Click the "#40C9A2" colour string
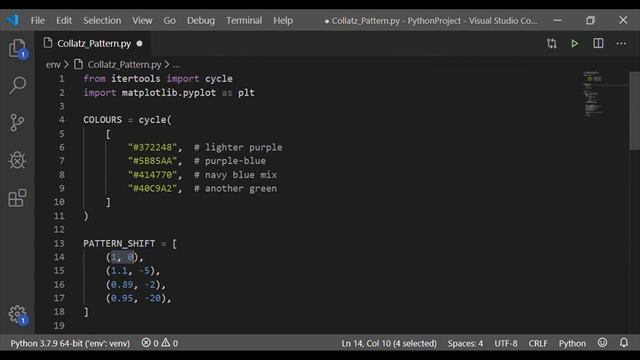 [x=152, y=189]
